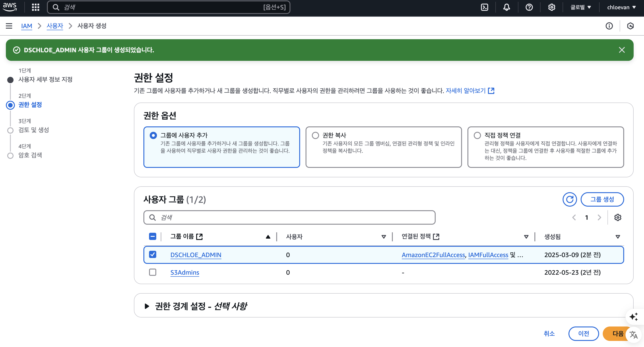This screenshot has width=644, height=347.
Task: Sort by 그룹 이름 ascending arrow
Action: click(268, 237)
